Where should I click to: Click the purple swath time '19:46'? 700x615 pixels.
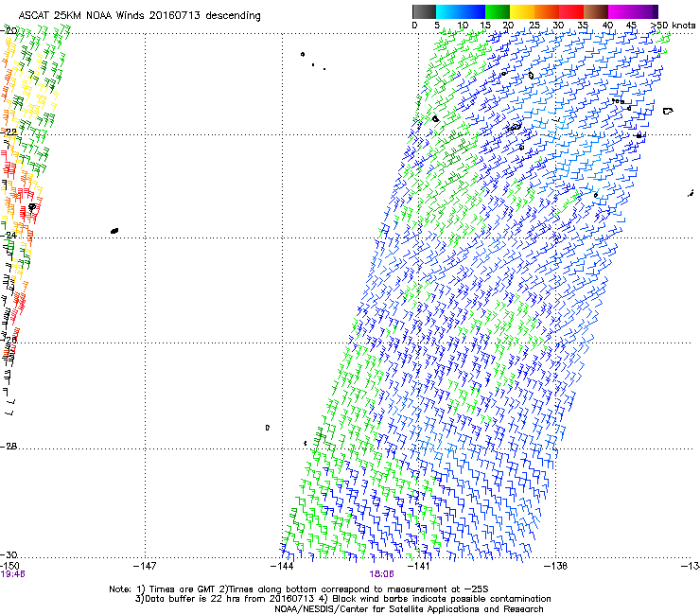point(12,574)
